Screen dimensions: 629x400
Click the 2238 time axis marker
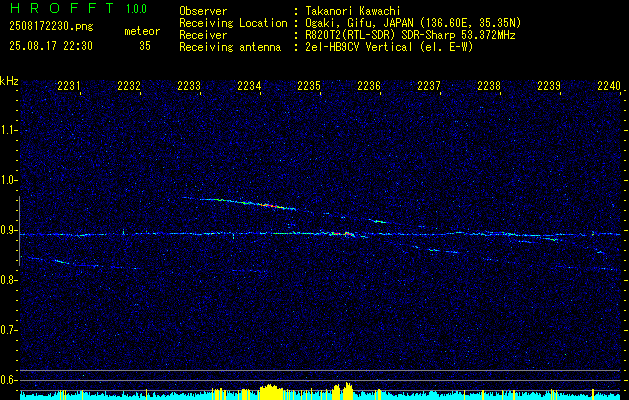(x=489, y=85)
